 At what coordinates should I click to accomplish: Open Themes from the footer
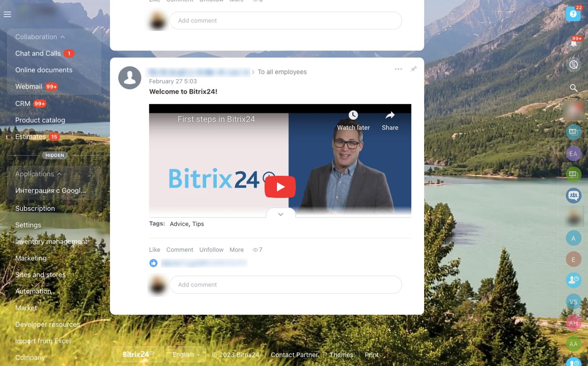click(341, 354)
